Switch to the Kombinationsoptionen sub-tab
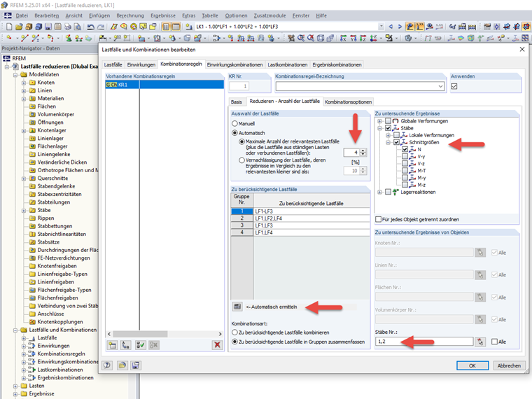The width and height of the screenshot is (532, 399). click(348, 101)
